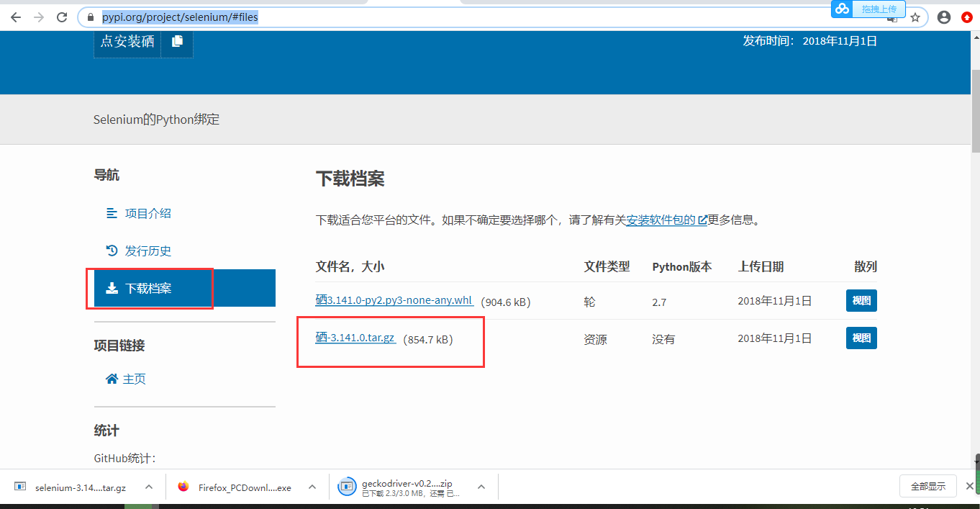
Task: Click the 下载档案 page heading
Action: [350, 179]
